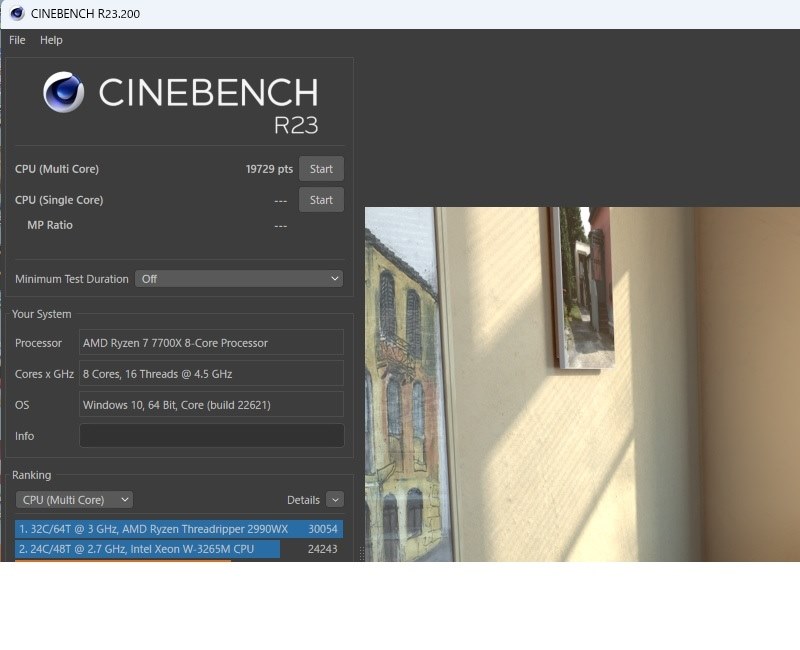Click the Cinebench title bar app icon
The width and height of the screenshot is (800, 650).
17,13
